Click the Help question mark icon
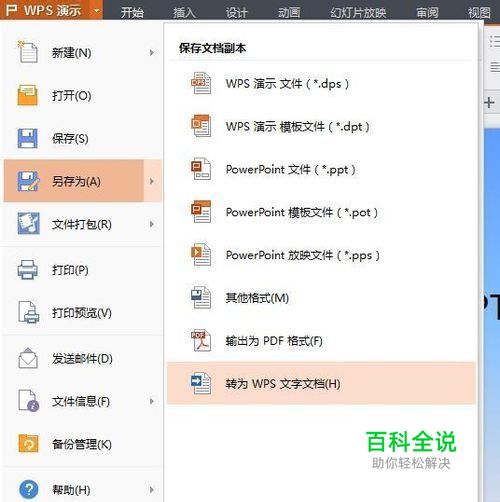 (x=29, y=489)
